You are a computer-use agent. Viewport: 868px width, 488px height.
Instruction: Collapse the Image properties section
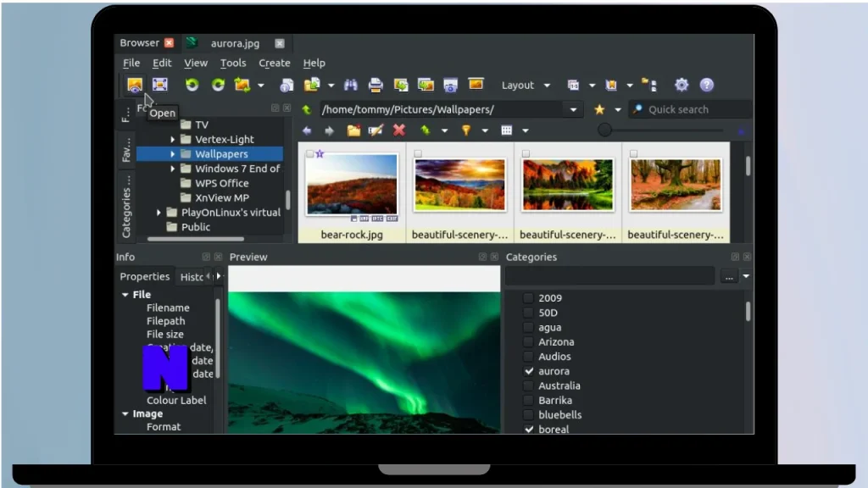click(x=125, y=413)
